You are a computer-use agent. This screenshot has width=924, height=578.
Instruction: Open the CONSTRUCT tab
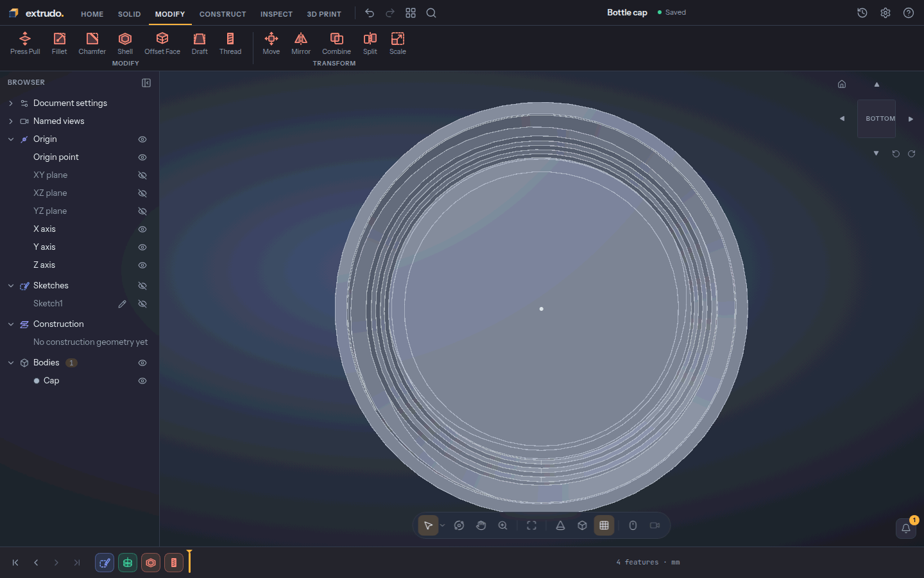coord(223,14)
